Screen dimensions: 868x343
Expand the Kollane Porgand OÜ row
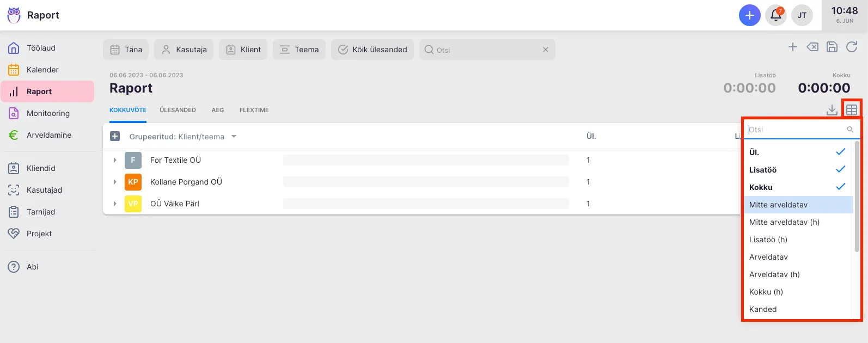pyautogui.click(x=115, y=182)
